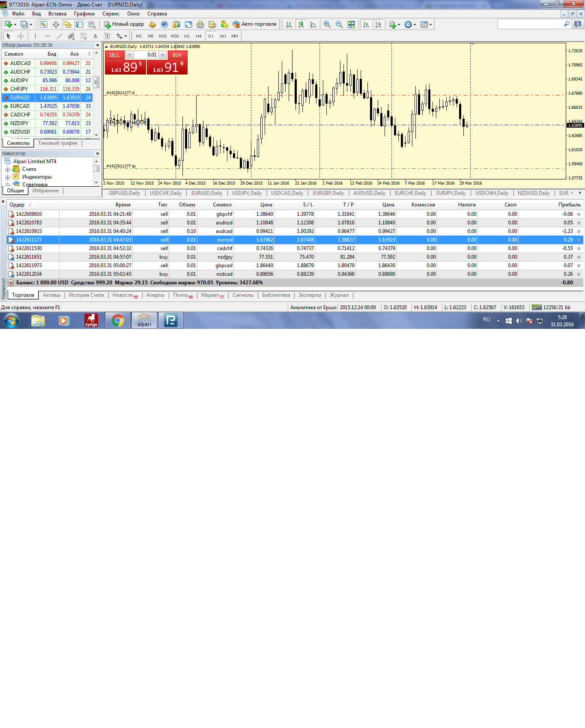Open the Templates dropdown arrow
Viewport: 585px width, 728px height.
click(430, 24)
